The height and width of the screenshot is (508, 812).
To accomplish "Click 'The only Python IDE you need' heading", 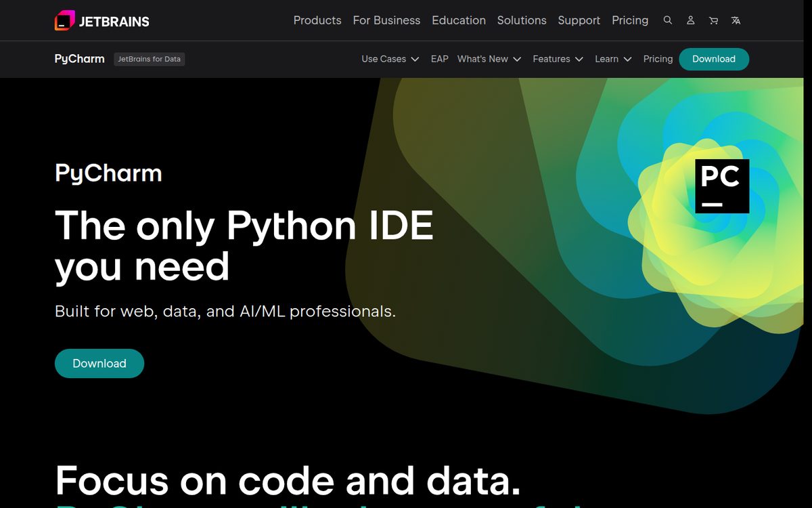I will pos(244,245).
